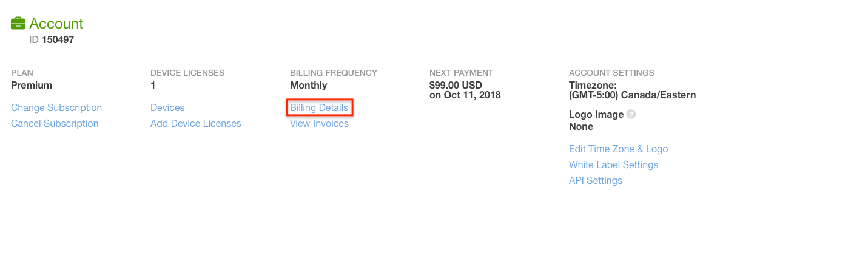
Task: Click the Logo Image label
Action: click(596, 114)
